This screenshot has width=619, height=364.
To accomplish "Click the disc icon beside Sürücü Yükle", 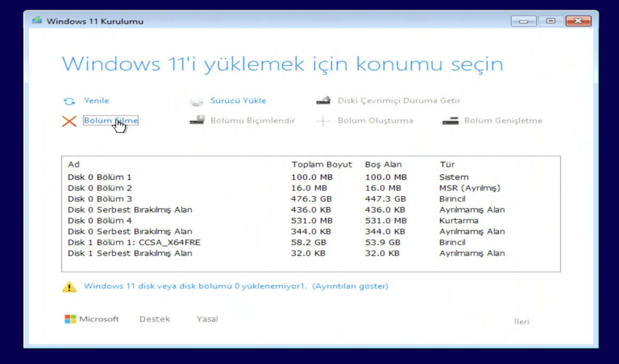I will [196, 101].
